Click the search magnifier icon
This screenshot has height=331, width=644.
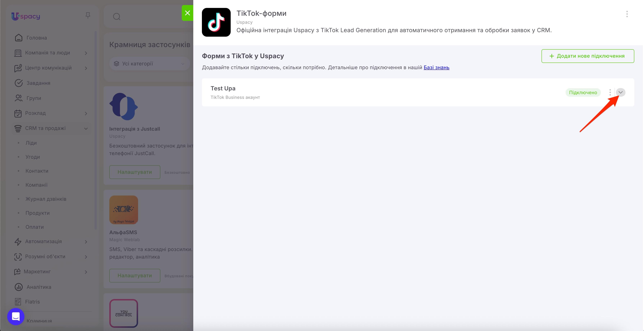[x=117, y=17]
